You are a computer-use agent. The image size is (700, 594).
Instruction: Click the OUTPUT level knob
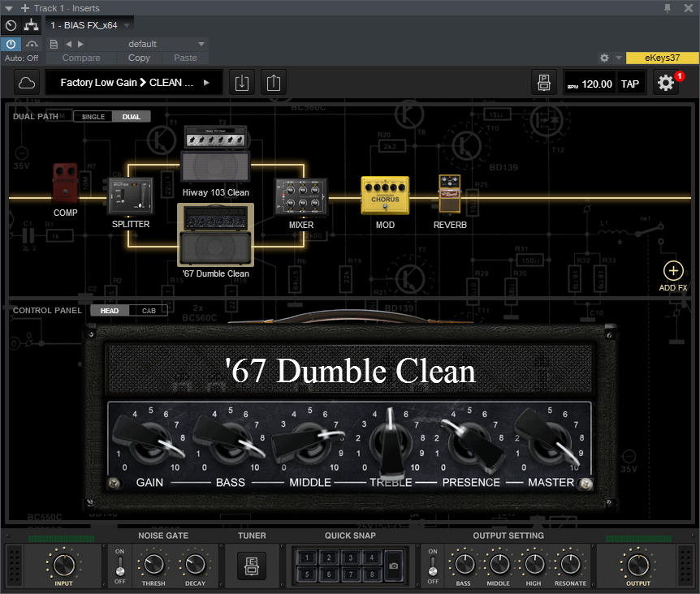(638, 565)
